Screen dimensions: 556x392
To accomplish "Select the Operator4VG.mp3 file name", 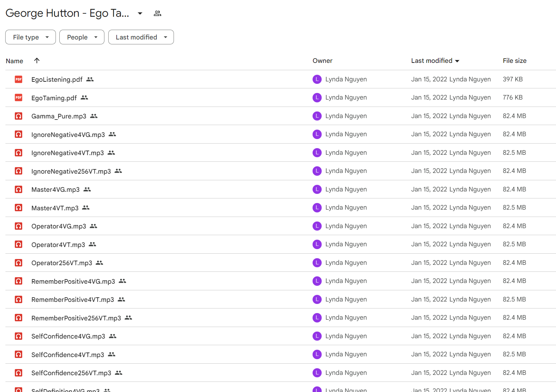I will pyautogui.click(x=59, y=226).
